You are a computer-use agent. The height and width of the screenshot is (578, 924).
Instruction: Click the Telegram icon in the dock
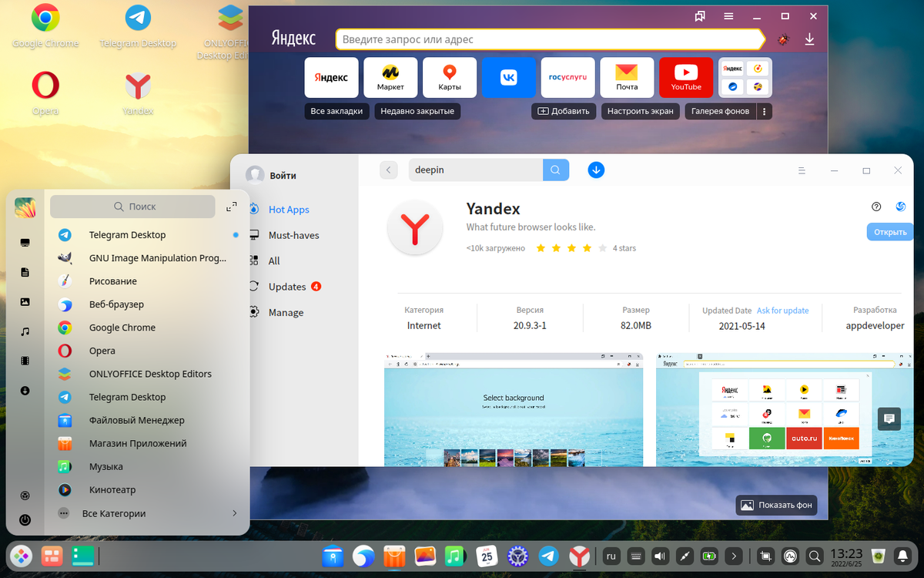(x=548, y=556)
